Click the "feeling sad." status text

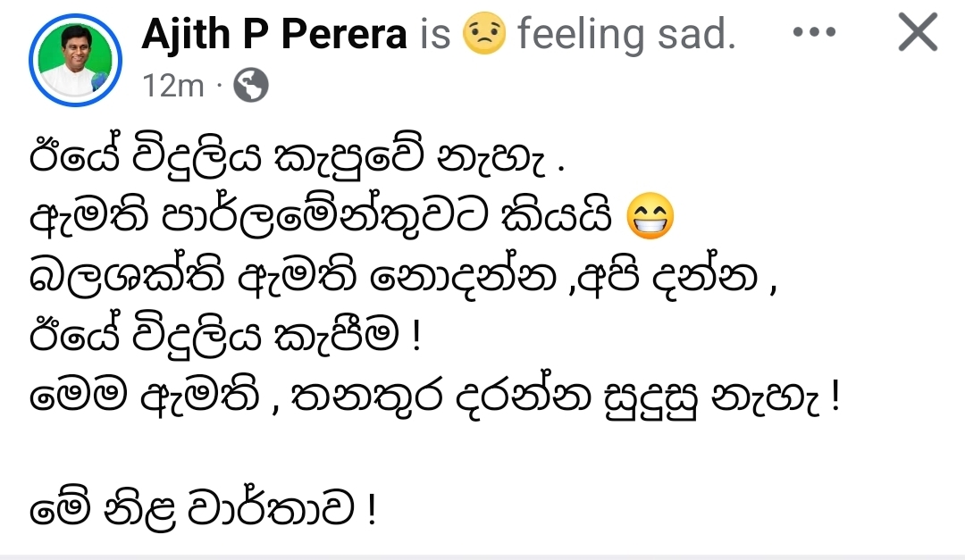[626, 34]
